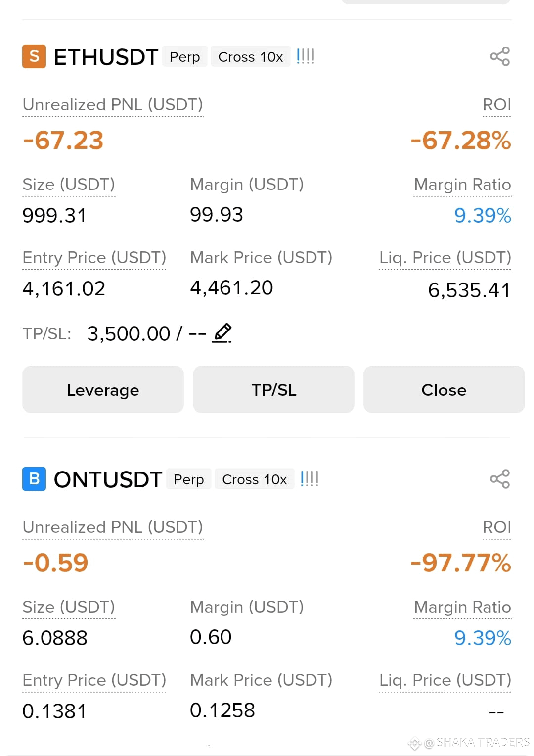Close the ETHUSDT position
The image size is (534, 756).
444,389
